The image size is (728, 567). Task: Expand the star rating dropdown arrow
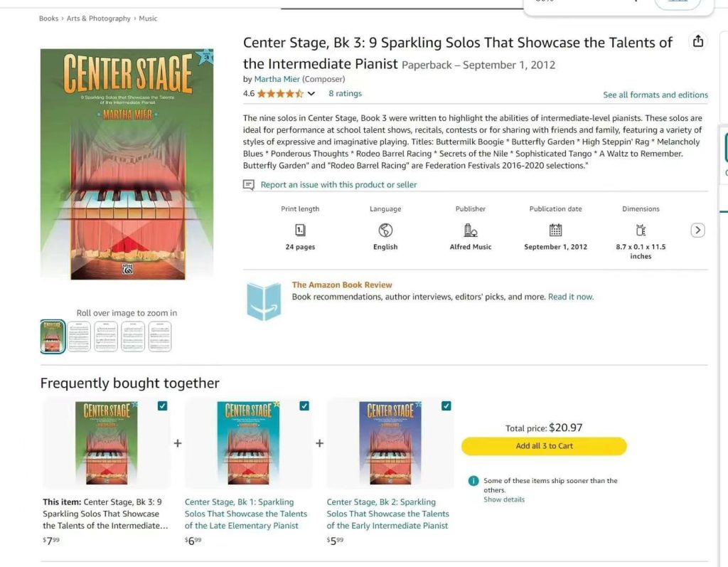tap(311, 93)
